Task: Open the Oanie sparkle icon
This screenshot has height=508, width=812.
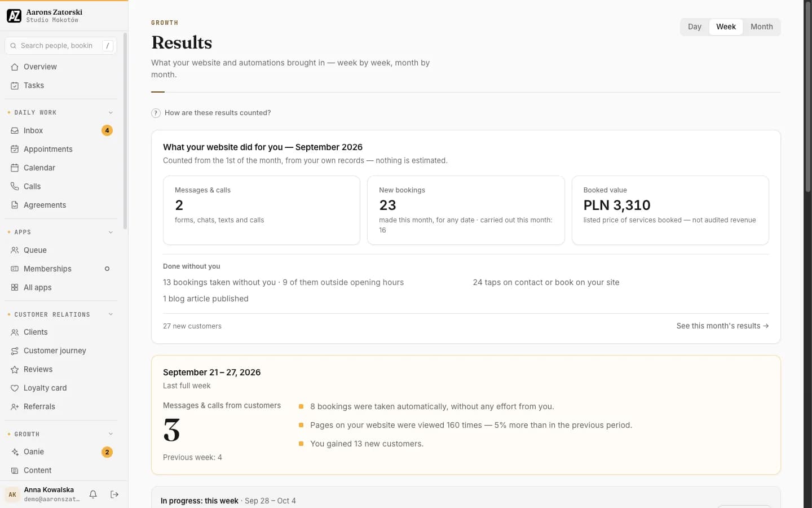Action: point(15,452)
